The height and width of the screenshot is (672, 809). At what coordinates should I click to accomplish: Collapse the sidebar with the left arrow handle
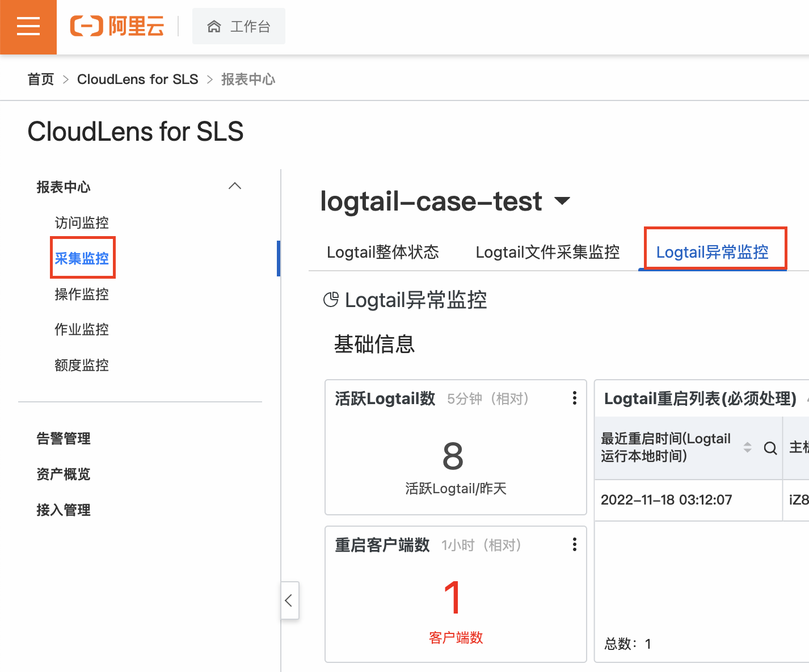289,600
